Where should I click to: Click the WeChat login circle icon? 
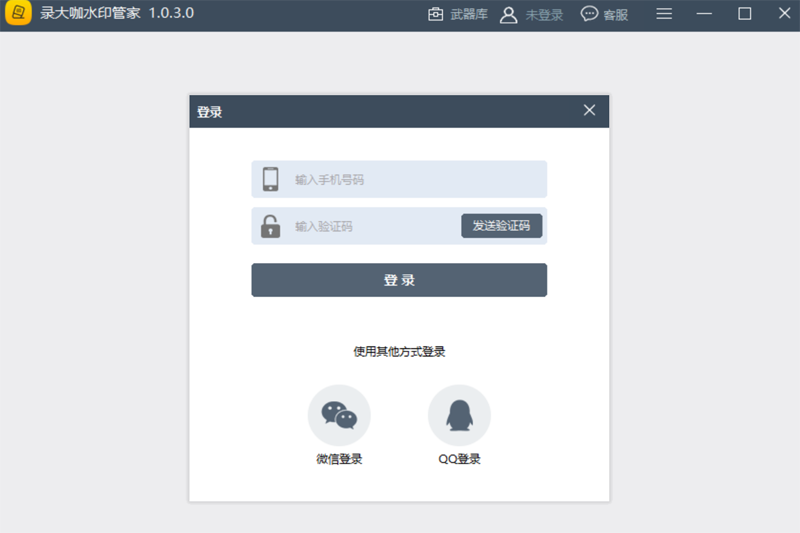pyautogui.click(x=339, y=415)
